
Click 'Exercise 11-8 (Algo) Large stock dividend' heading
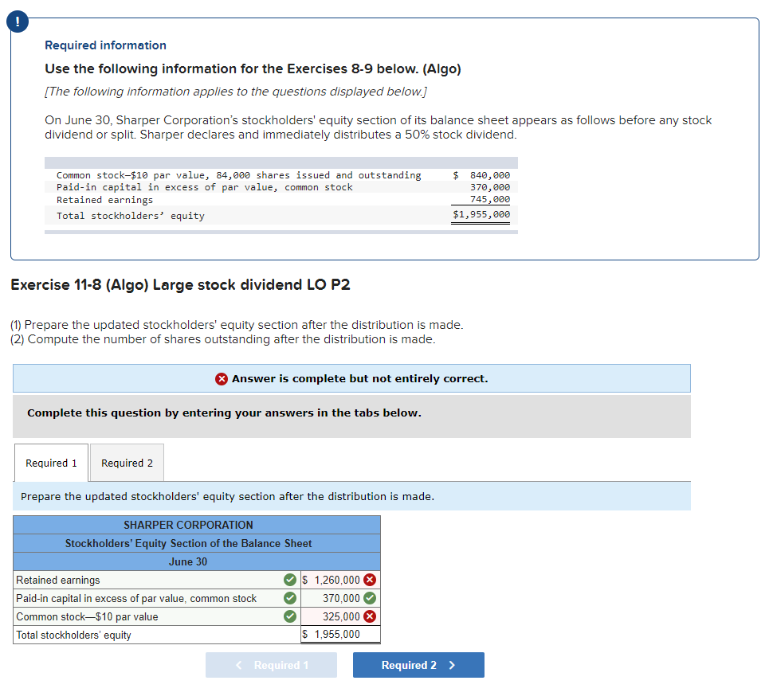coord(180,285)
